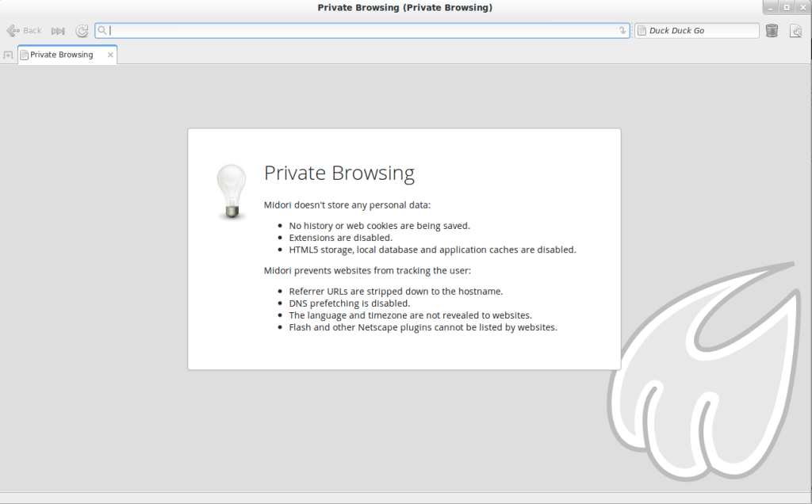Click the magnifier icon in address bar
Viewport: 812px width, 504px height.
point(102,31)
